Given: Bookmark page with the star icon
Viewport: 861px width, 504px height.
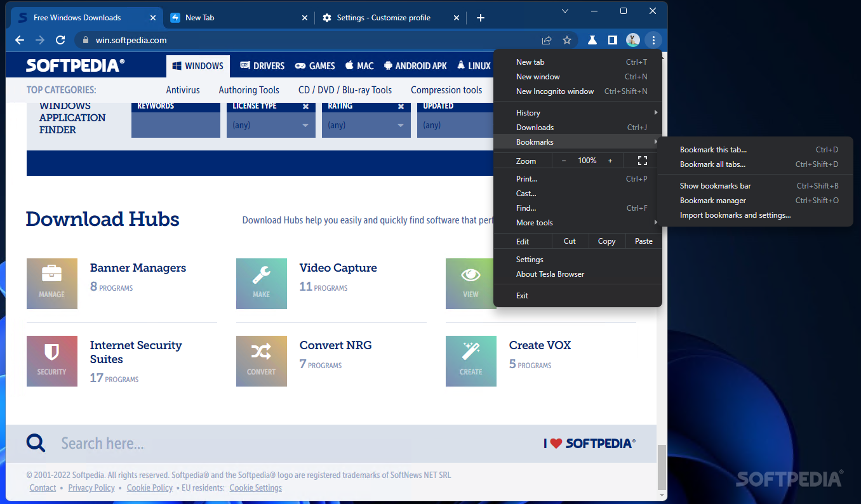Looking at the screenshot, I should pyautogui.click(x=567, y=40).
